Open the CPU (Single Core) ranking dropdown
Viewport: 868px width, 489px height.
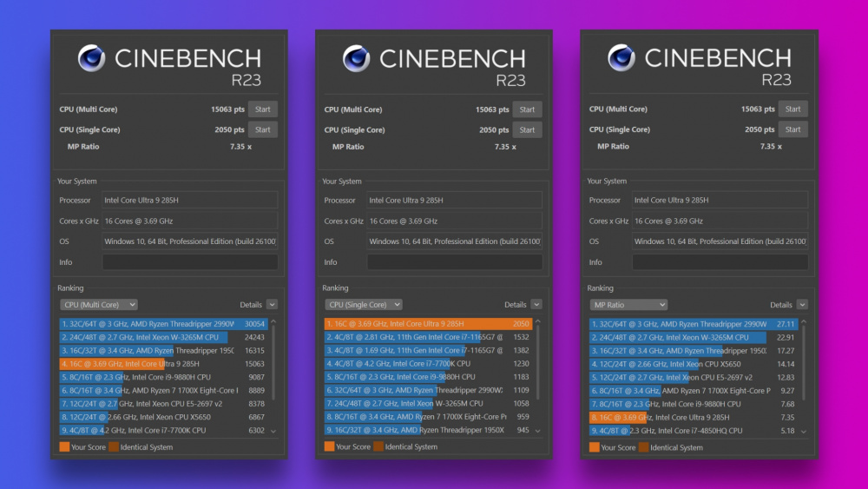coord(364,305)
